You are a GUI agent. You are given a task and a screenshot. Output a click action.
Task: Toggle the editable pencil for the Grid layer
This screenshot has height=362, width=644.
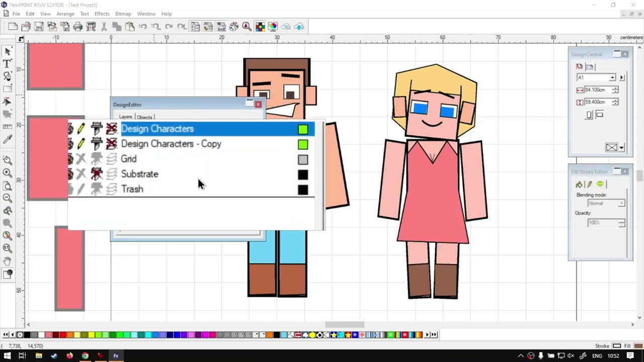tap(81, 159)
